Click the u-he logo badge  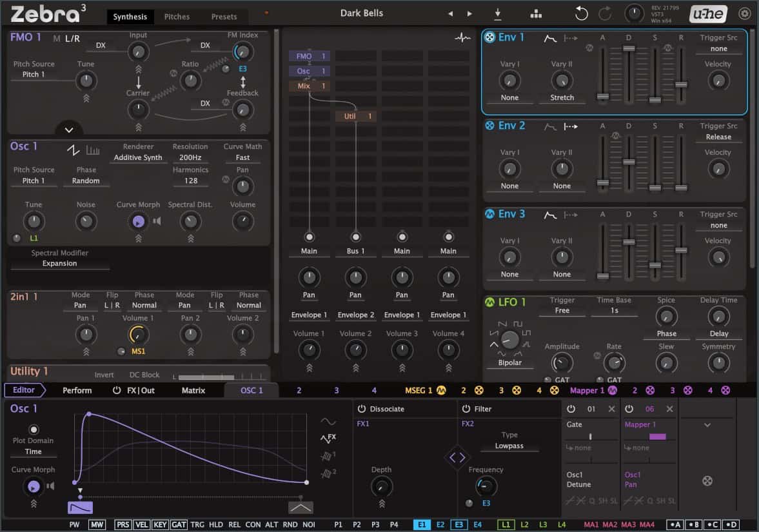pyautogui.click(x=708, y=14)
